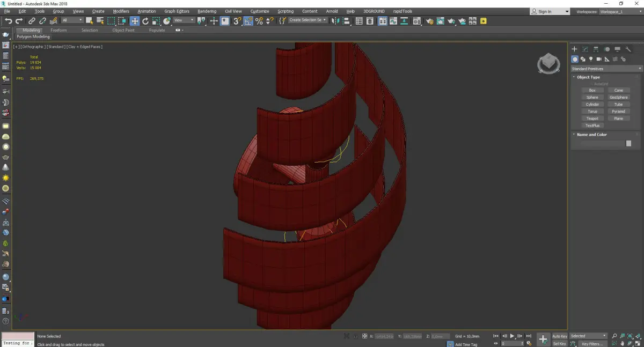Switch to the Freeform ribbon tab
The width and height of the screenshot is (644, 347).
58,30
